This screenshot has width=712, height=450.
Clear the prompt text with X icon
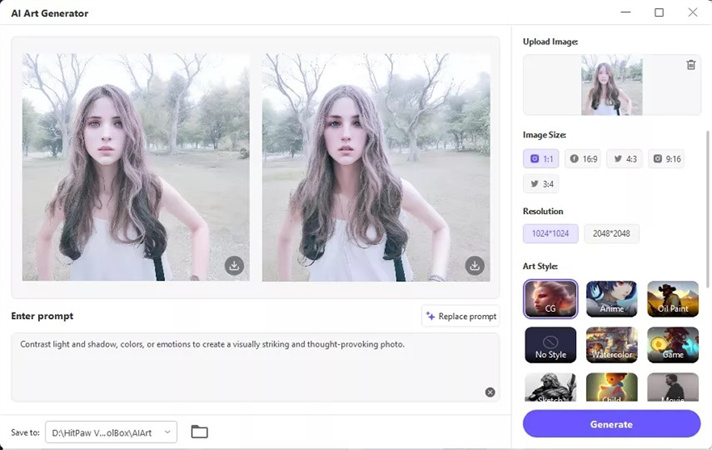490,392
